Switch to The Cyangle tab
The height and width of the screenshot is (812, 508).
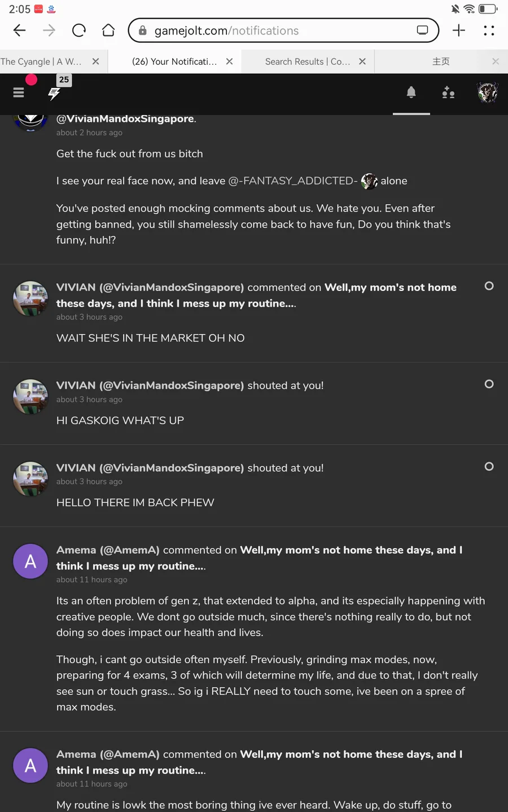[42, 61]
